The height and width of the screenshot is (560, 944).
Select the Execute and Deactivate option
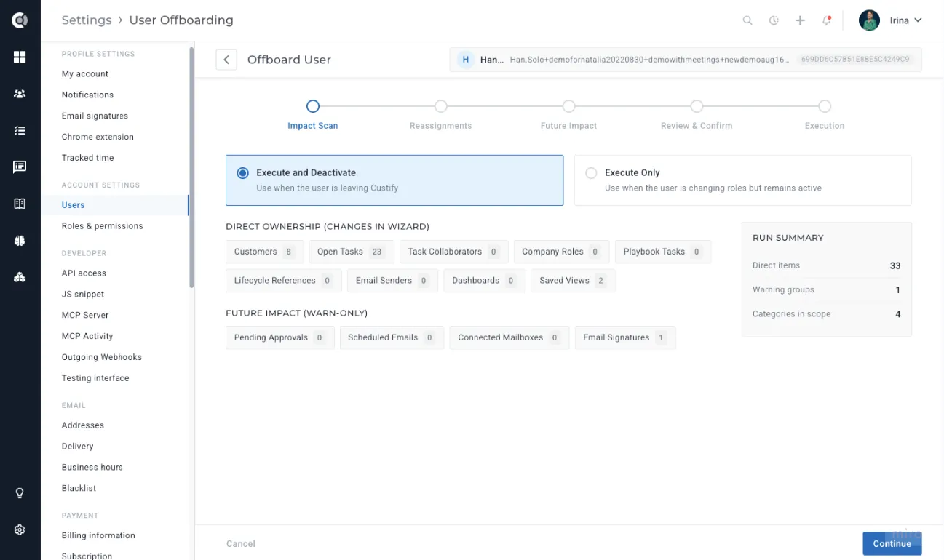click(394, 180)
